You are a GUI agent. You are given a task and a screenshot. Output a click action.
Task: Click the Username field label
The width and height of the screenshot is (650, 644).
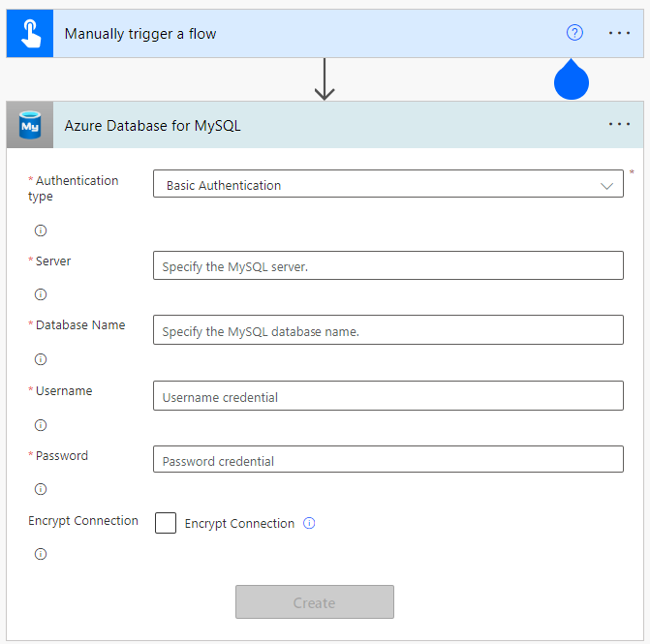point(64,391)
